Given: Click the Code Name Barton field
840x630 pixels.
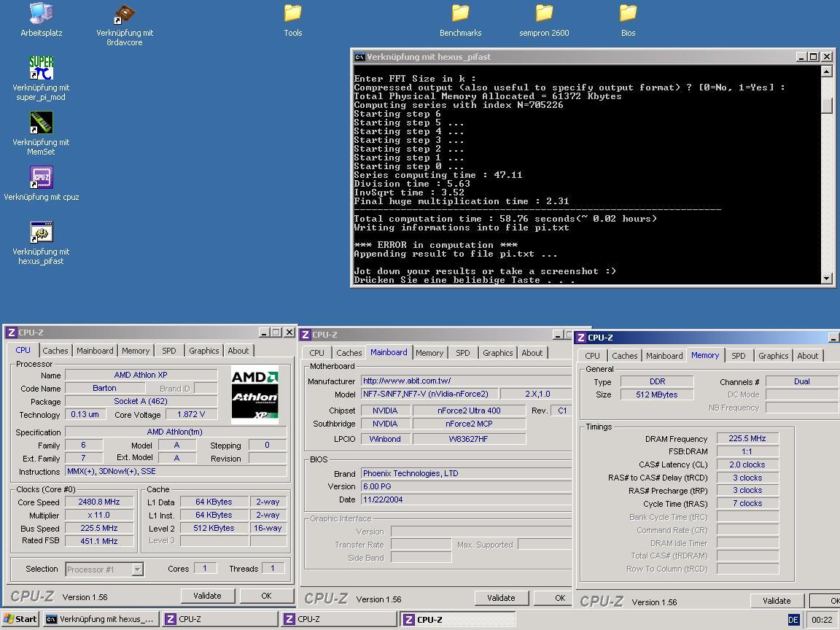Looking at the screenshot, I should point(104,388).
